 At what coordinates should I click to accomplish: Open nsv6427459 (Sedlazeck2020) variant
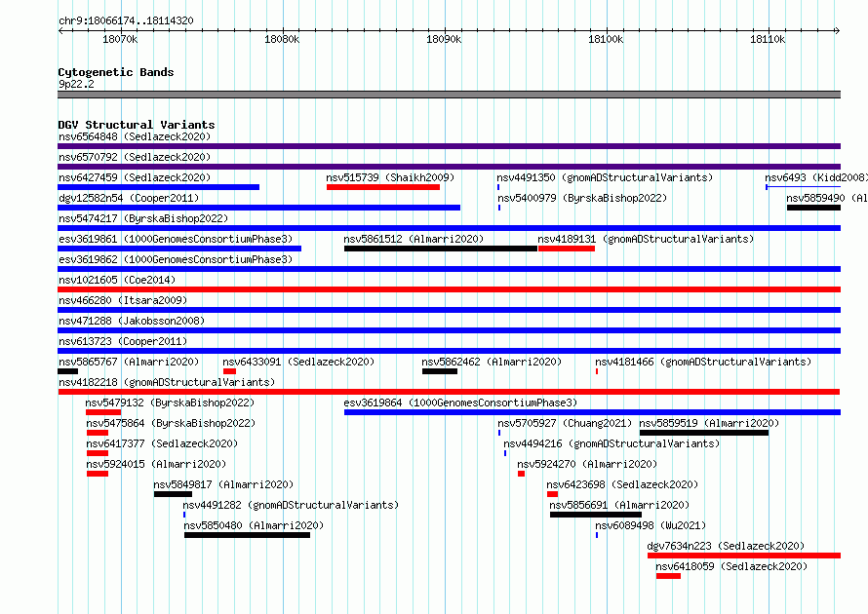click(135, 177)
